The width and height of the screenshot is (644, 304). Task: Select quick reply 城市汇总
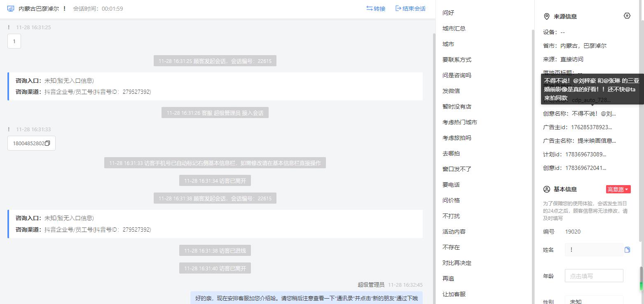[x=454, y=28]
